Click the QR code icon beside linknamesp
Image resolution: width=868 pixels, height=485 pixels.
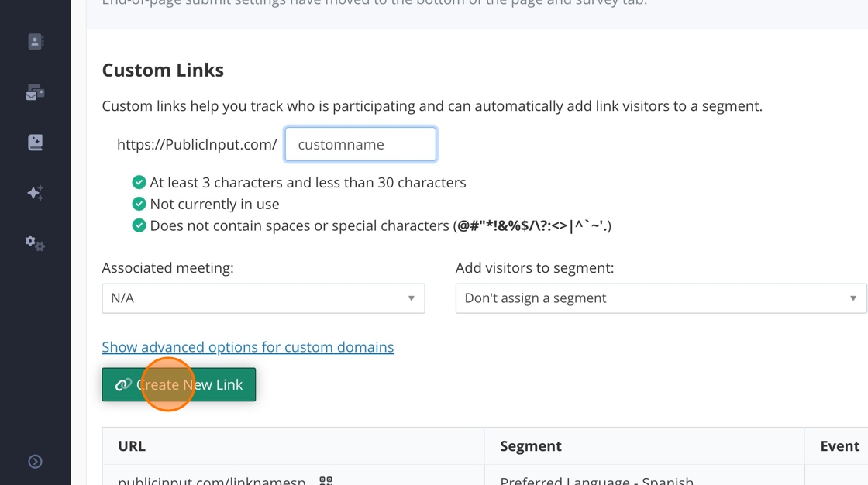coord(326,481)
